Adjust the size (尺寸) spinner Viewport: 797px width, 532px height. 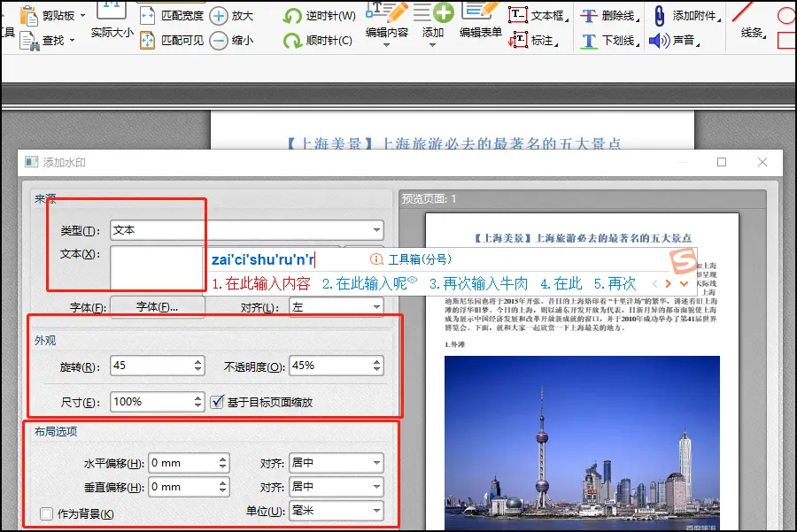197,402
